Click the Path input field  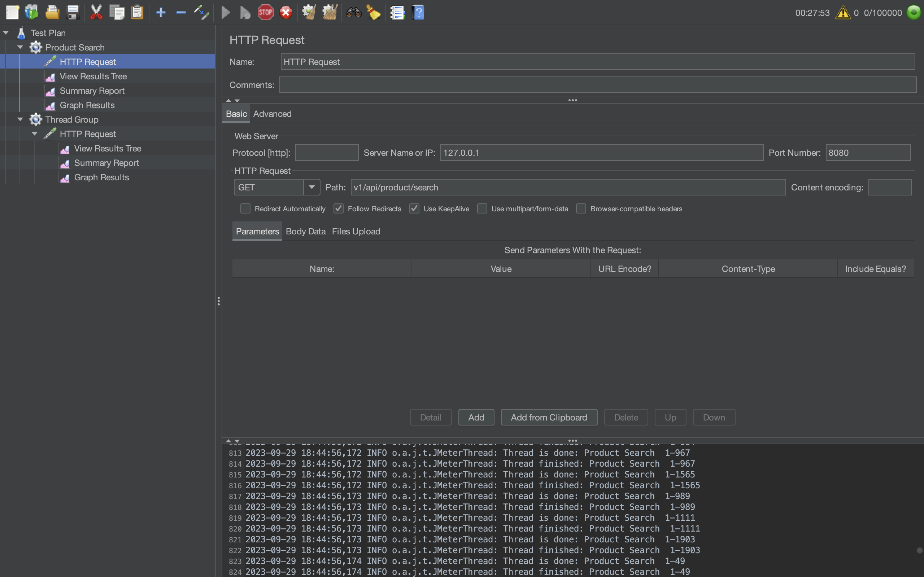tap(568, 188)
